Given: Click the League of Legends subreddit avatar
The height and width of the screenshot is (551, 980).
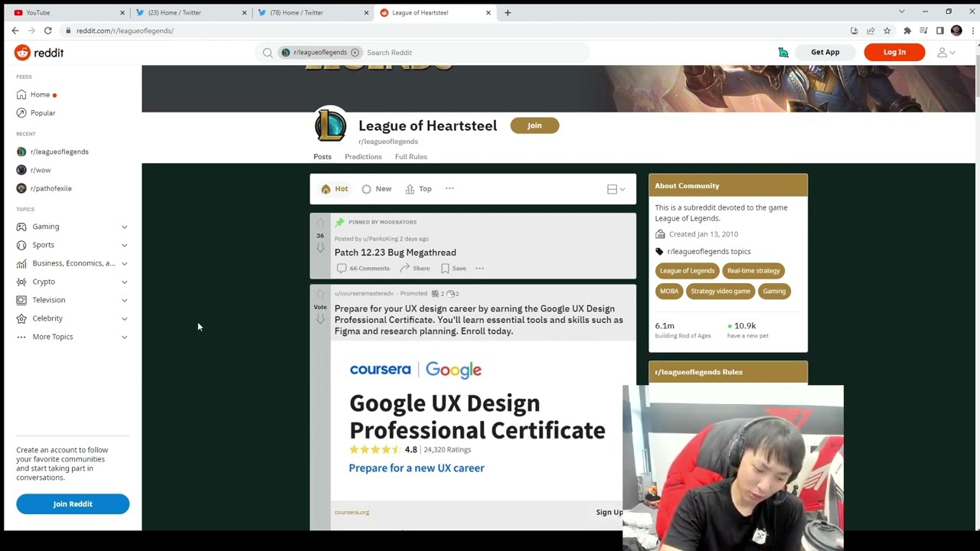Looking at the screenshot, I should click(331, 126).
